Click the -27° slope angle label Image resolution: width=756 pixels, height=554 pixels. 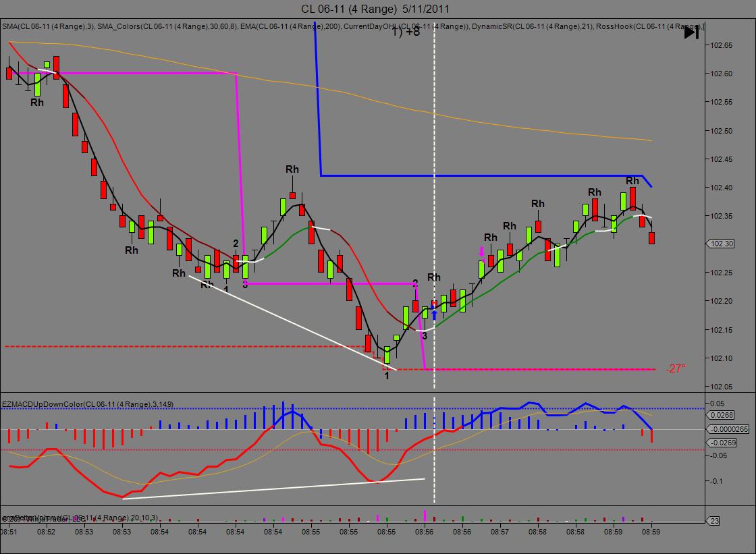tap(676, 369)
